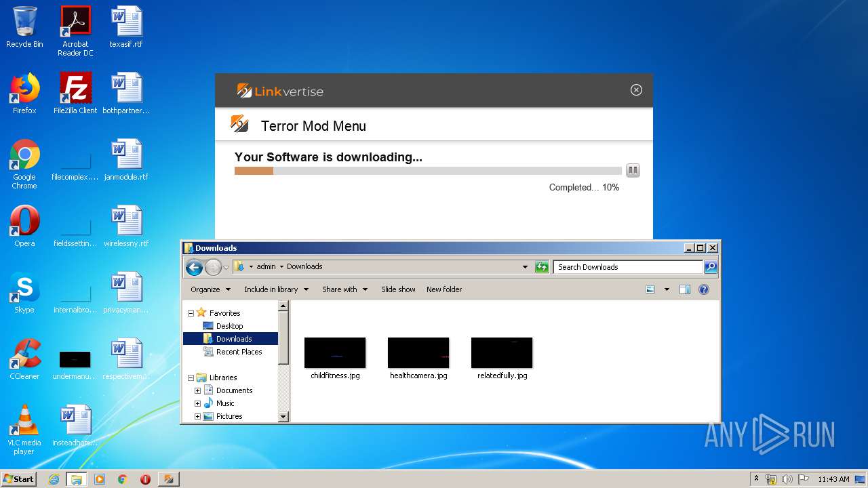Screen dimensions: 868x488
Task: Select the texasif.rtf desktop file
Action: click(126, 27)
